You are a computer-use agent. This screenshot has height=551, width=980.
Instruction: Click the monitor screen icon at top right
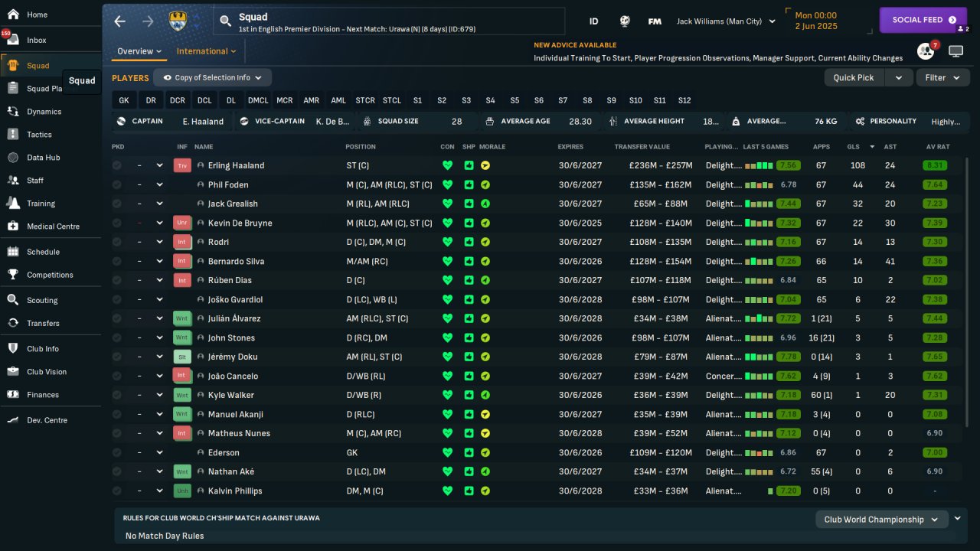click(955, 51)
